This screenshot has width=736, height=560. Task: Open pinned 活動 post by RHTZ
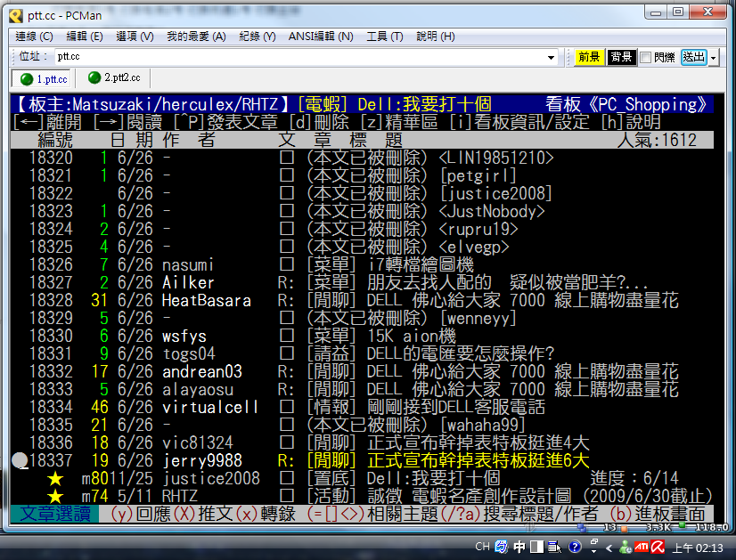(x=362, y=496)
